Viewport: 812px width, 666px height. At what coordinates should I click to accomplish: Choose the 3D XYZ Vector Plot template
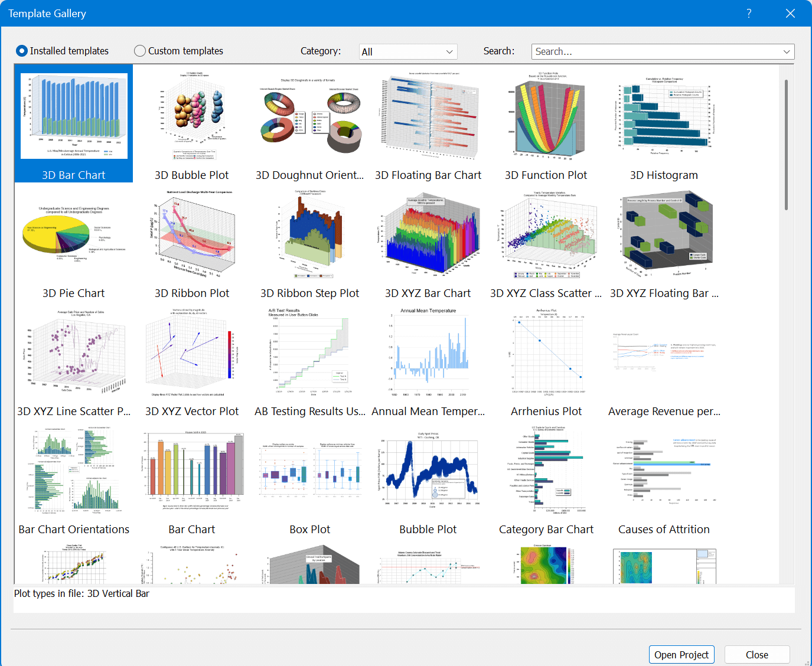coord(192,352)
